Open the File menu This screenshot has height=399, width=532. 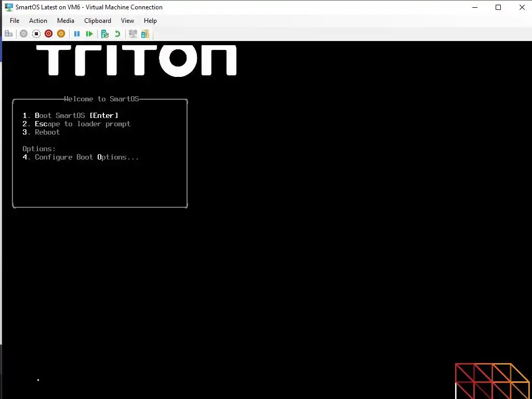tap(15, 21)
